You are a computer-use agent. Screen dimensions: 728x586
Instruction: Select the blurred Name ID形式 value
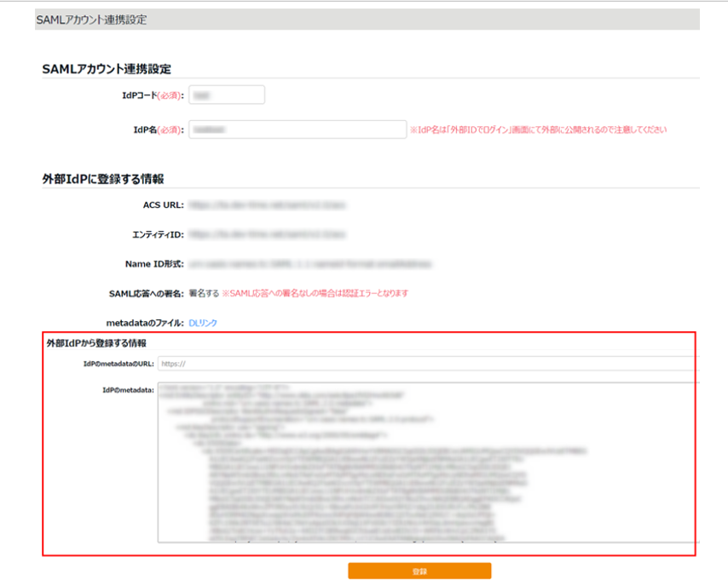tap(310, 264)
